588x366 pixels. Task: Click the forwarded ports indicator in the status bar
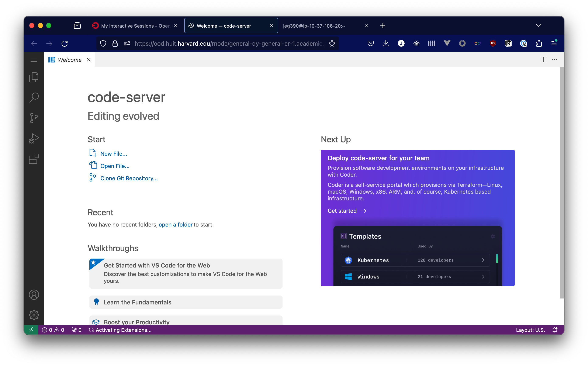click(76, 330)
